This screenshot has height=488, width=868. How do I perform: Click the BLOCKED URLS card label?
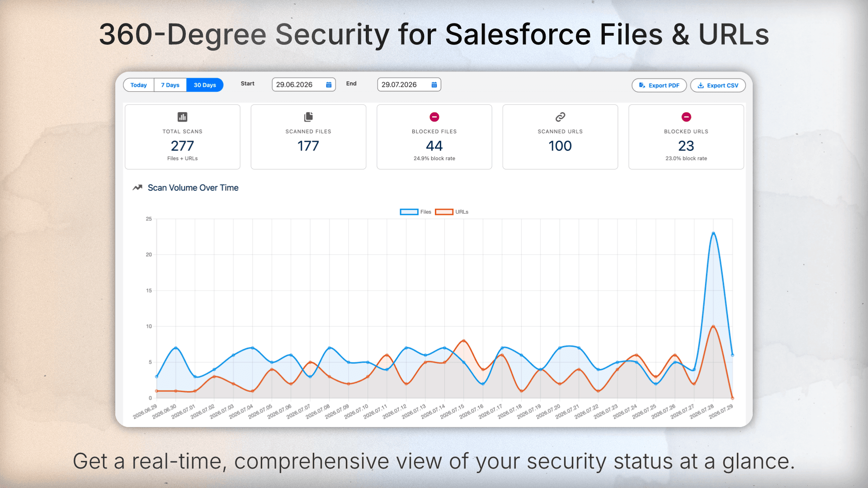click(686, 131)
